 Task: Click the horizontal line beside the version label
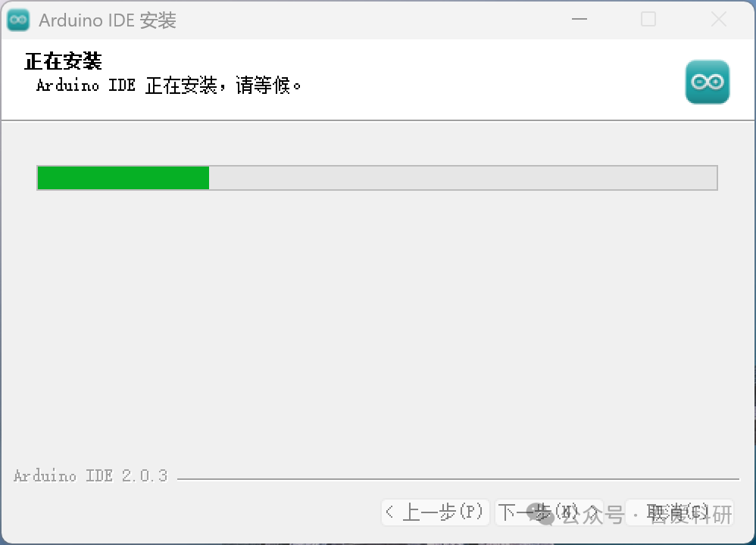click(458, 479)
